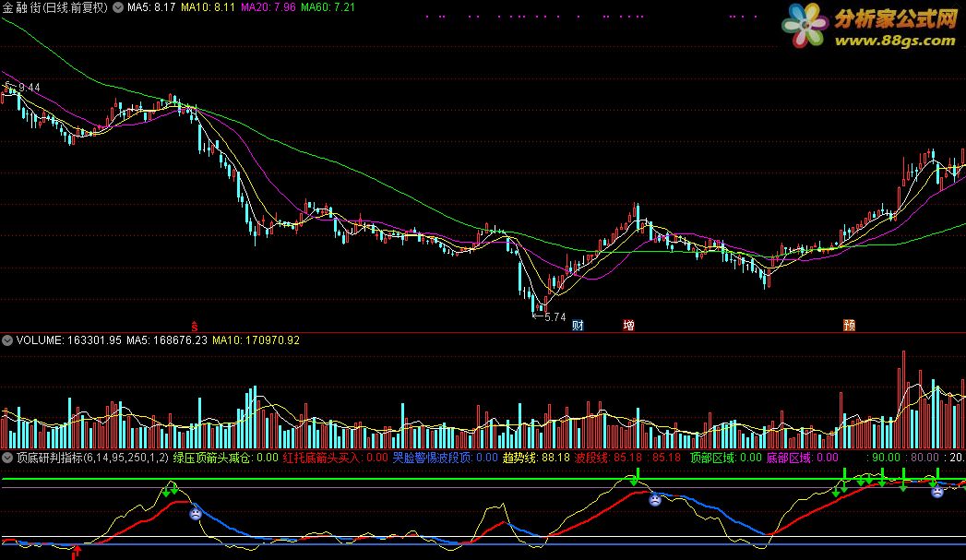Click the : 80.00 threshold value
The height and width of the screenshot is (560, 966).
click(x=922, y=458)
